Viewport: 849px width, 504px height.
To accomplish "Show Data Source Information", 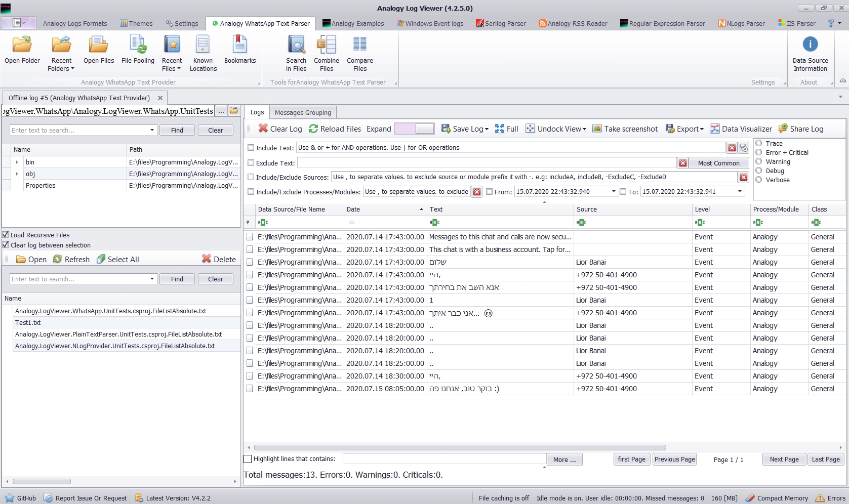I will [811, 54].
